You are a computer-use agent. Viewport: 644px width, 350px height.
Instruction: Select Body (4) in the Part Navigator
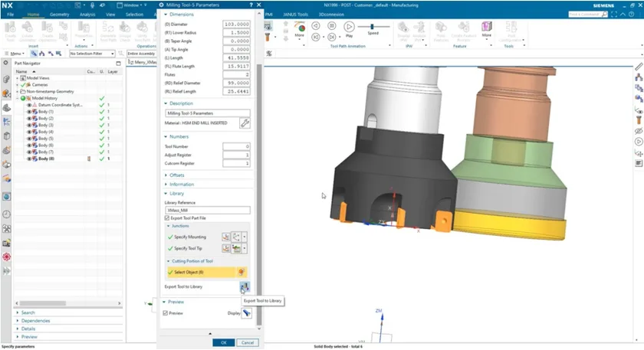(x=45, y=132)
